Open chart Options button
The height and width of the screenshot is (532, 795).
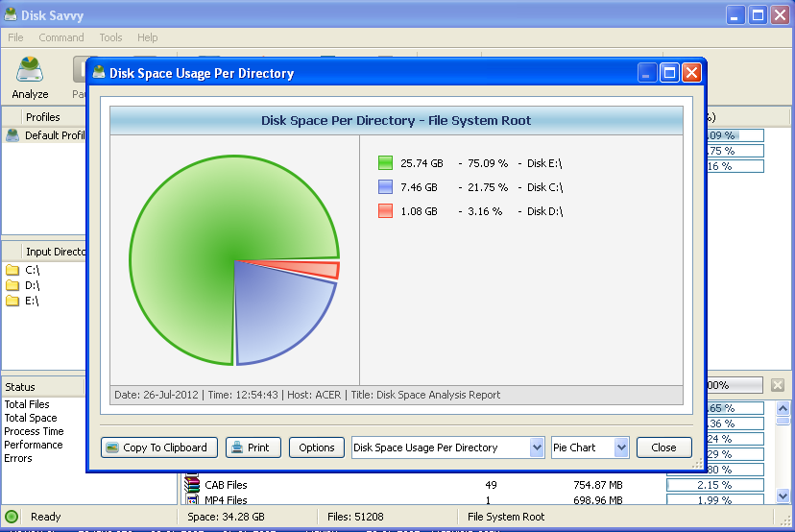point(317,447)
